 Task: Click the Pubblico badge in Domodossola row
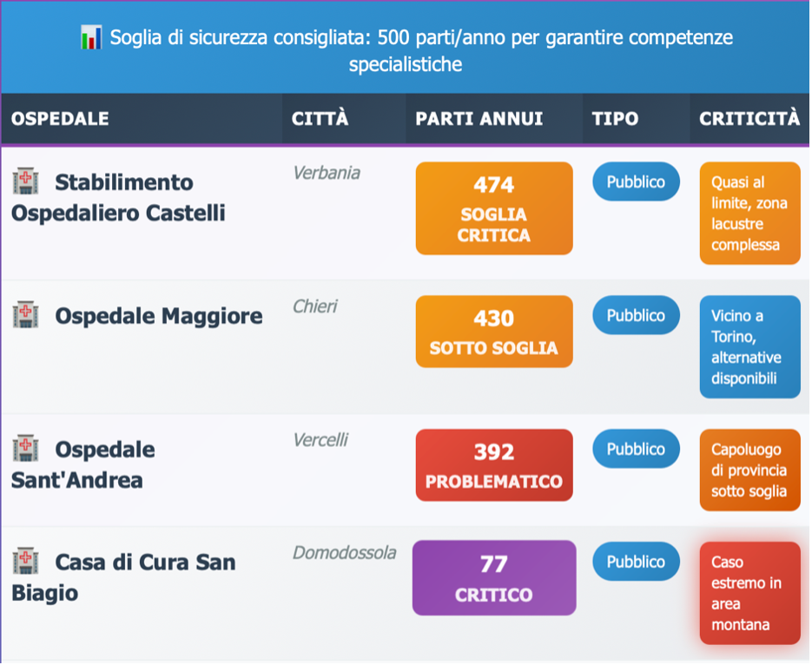coord(636,562)
